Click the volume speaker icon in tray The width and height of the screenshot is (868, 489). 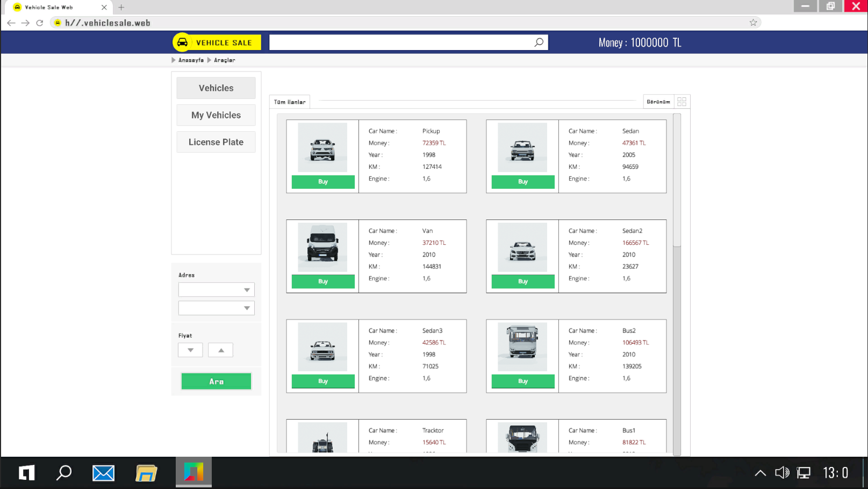click(x=782, y=473)
